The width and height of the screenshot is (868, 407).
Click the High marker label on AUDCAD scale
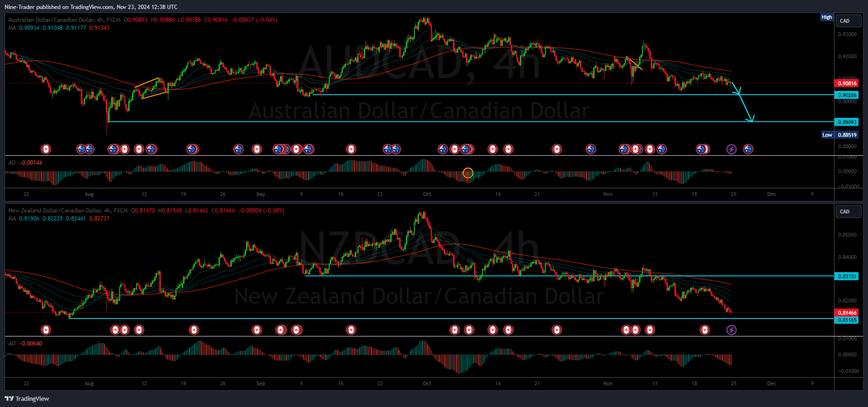(x=827, y=17)
